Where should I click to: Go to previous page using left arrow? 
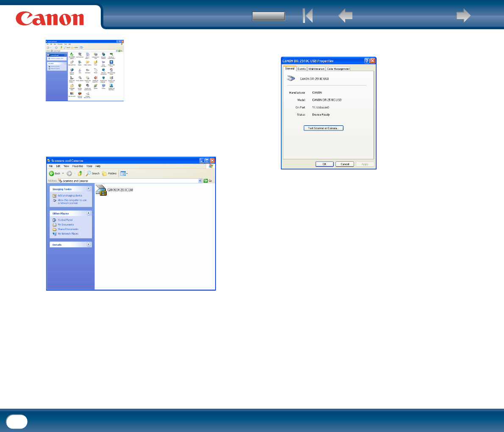[346, 16]
